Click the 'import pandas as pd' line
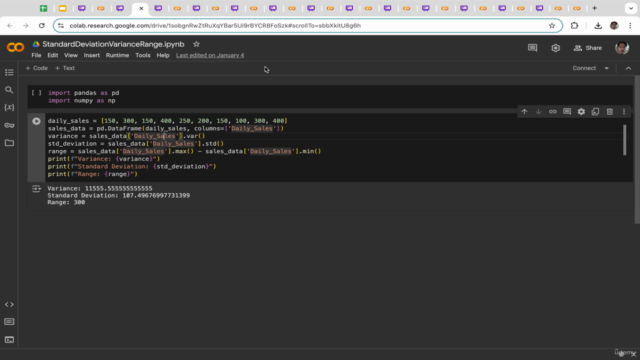This screenshot has height=360, width=640. point(84,93)
